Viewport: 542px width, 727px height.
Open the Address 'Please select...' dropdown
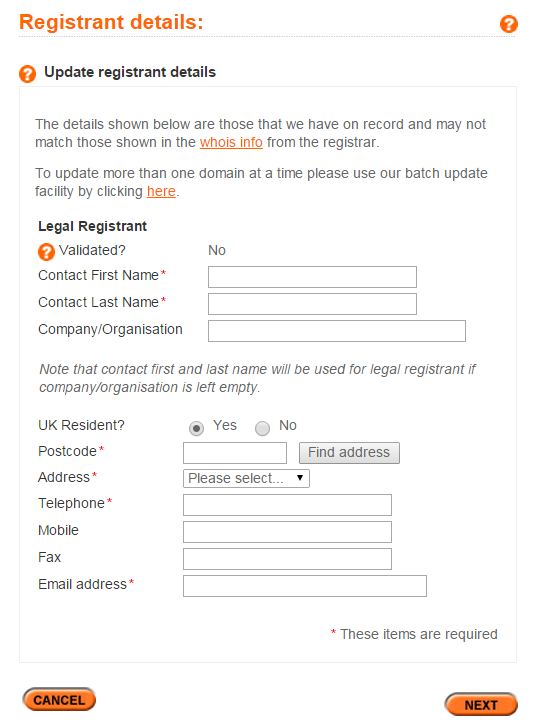point(246,478)
